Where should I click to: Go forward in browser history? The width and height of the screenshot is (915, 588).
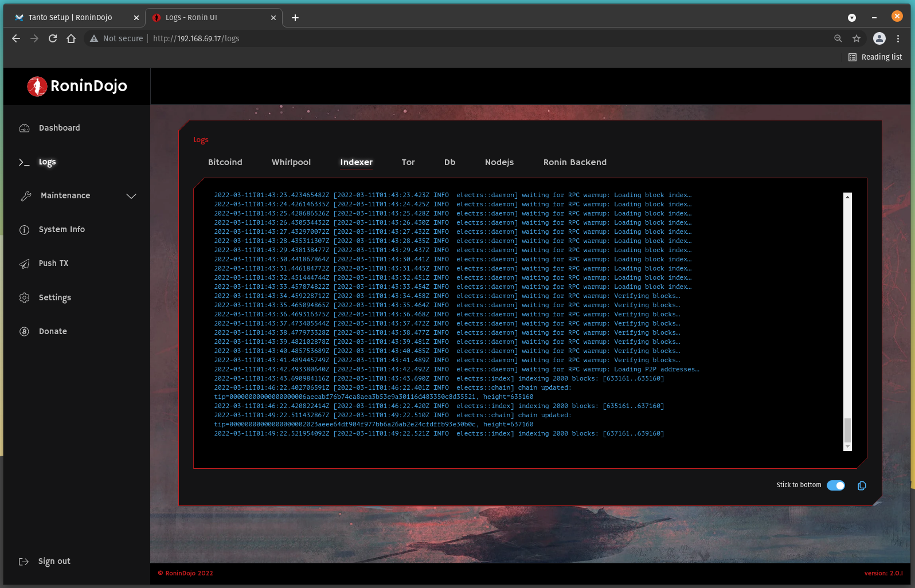[34, 38]
